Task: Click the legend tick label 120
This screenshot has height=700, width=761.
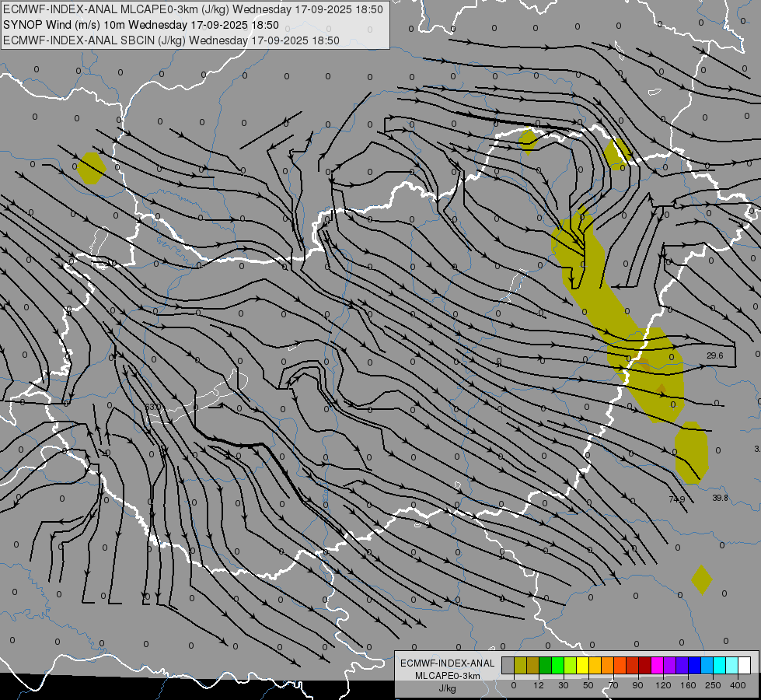Action: [x=662, y=685]
